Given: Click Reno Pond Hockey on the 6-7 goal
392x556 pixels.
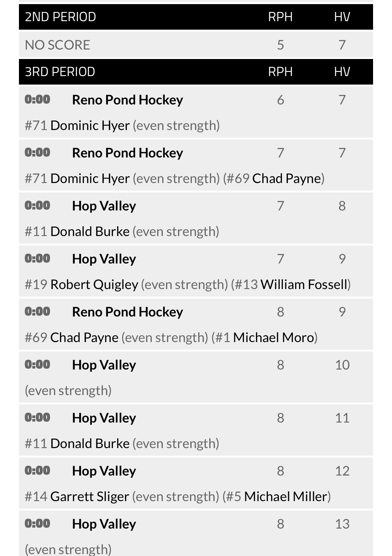Looking at the screenshot, I should [x=128, y=100].
